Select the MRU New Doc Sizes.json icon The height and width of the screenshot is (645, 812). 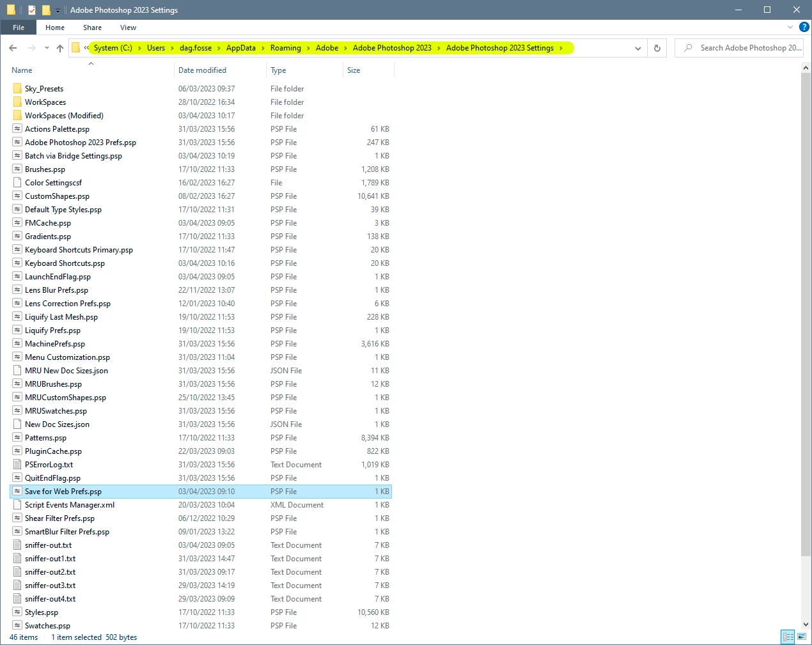coord(17,370)
